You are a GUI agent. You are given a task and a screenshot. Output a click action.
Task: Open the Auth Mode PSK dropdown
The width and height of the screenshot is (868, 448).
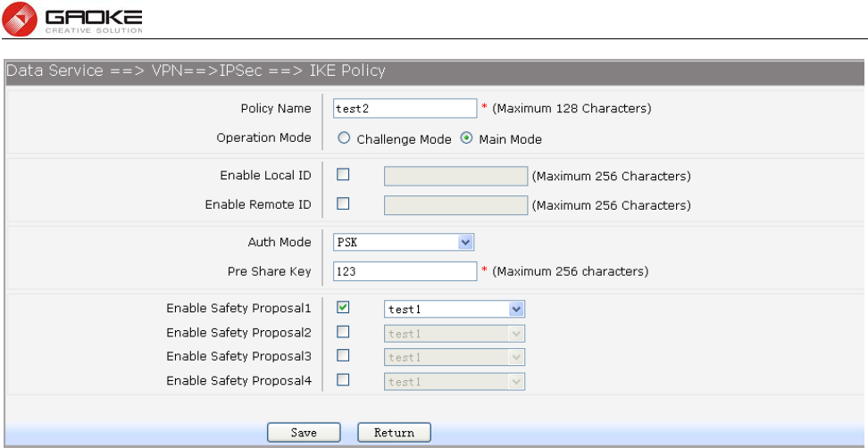point(404,242)
